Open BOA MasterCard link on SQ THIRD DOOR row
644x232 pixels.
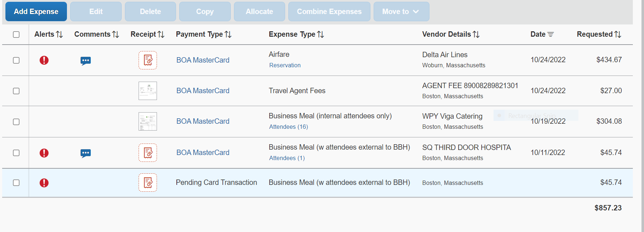point(203,153)
